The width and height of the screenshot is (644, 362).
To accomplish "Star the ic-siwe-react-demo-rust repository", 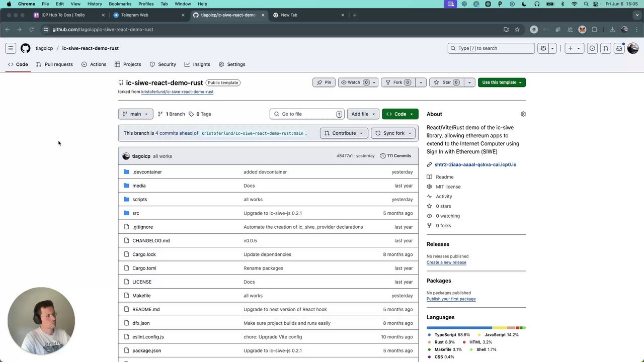I will [x=447, y=82].
